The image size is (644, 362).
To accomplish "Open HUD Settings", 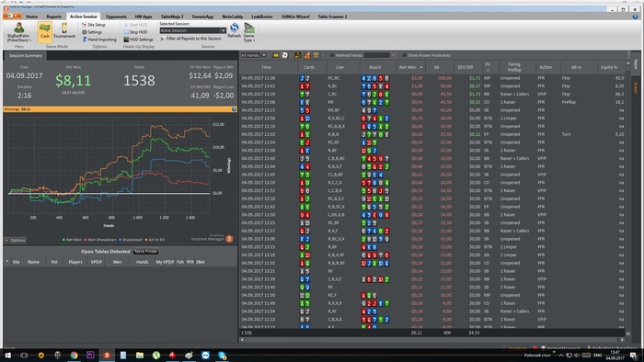I will (138, 40).
